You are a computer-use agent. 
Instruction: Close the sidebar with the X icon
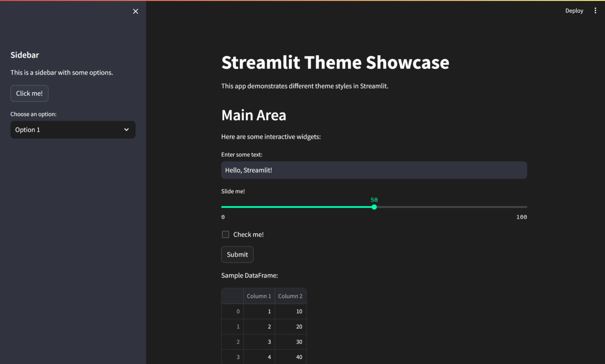pyautogui.click(x=135, y=11)
